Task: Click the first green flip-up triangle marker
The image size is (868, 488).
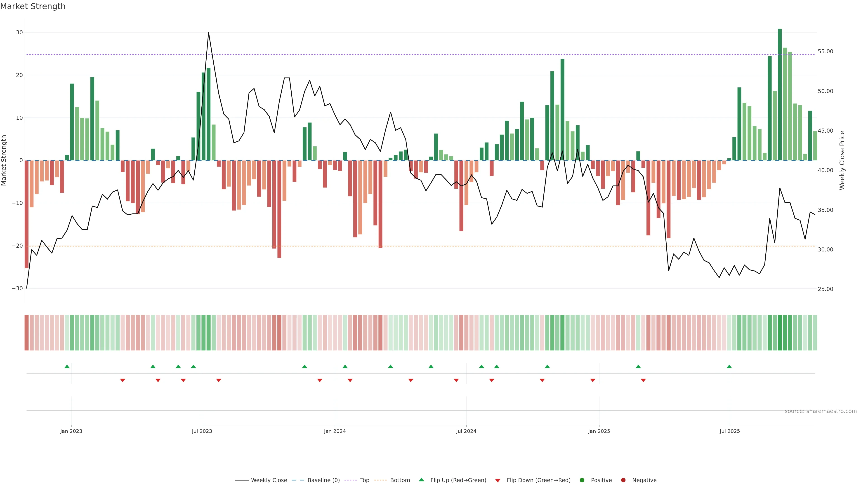Action: 67,366
